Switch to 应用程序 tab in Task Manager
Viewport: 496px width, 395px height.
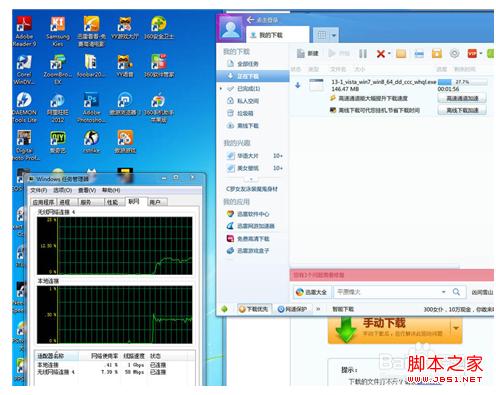(x=44, y=202)
